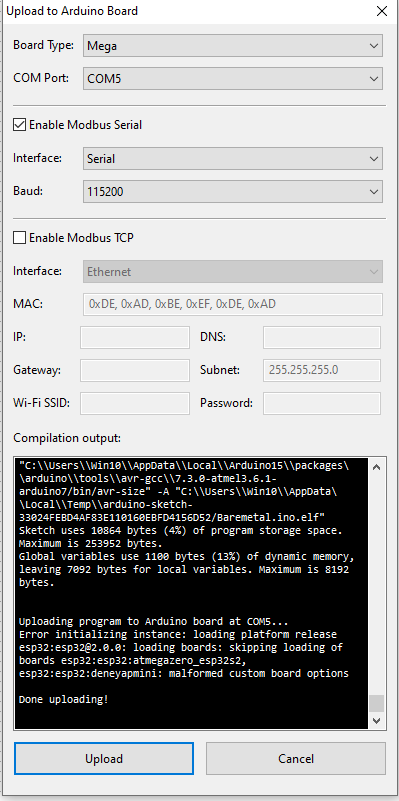The height and width of the screenshot is (801, 399).
Task: Click the compilation output scroll up arrow
Action: pyautogui.click(x=377, y=467)
